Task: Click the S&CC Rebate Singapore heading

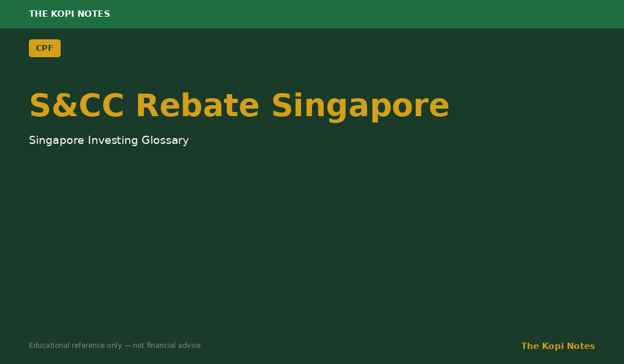Action: pos(239,106)
